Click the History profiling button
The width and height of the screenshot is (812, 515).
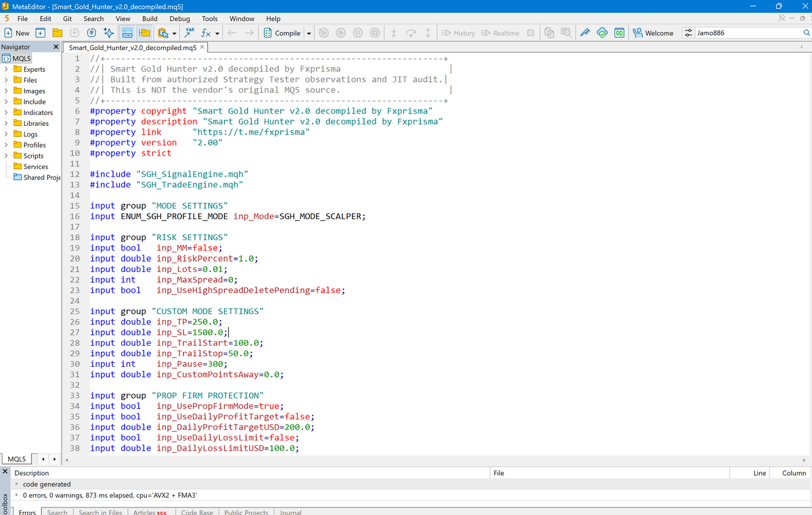coord(458,33)
